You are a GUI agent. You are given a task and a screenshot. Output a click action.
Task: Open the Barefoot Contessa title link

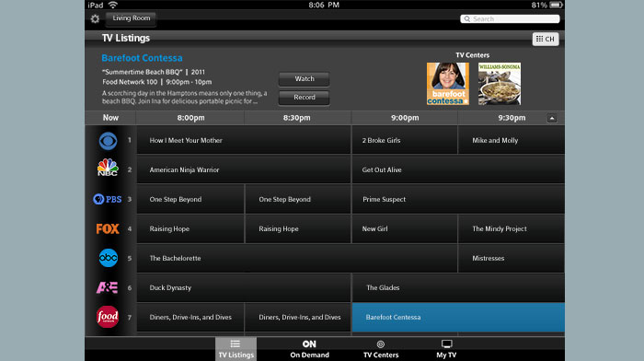pos(142,58)
